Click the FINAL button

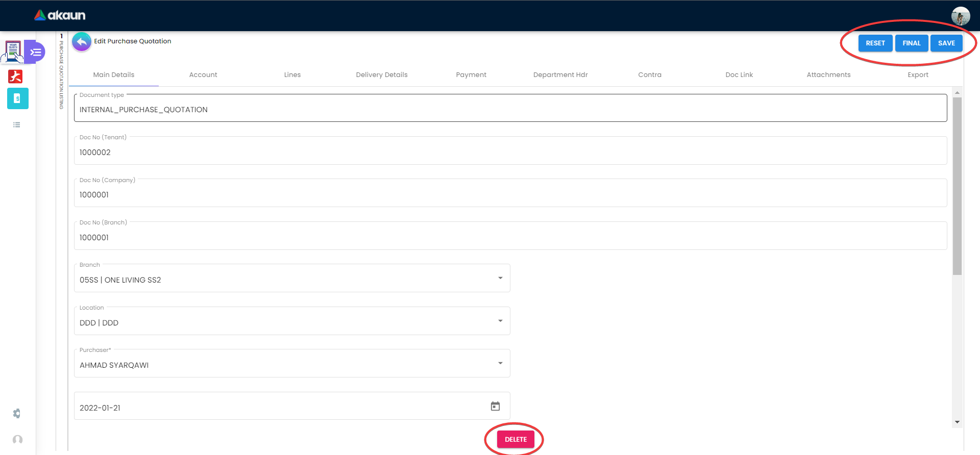click(912, 43)
